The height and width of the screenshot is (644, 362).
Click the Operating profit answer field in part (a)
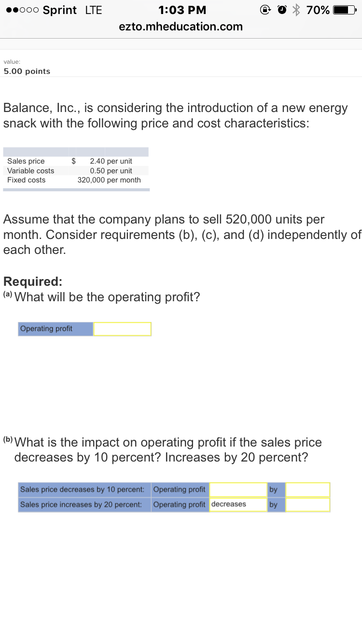pos(122,329)
